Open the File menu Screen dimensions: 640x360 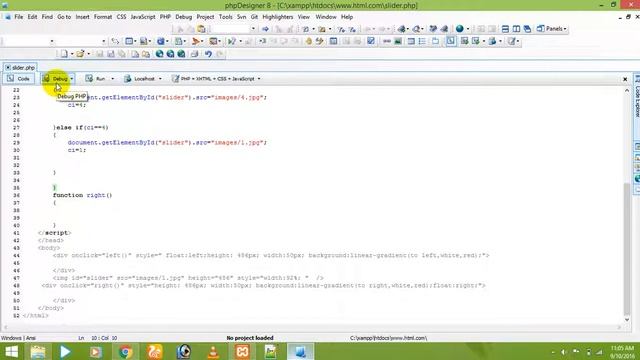click(x=19, y=17)
